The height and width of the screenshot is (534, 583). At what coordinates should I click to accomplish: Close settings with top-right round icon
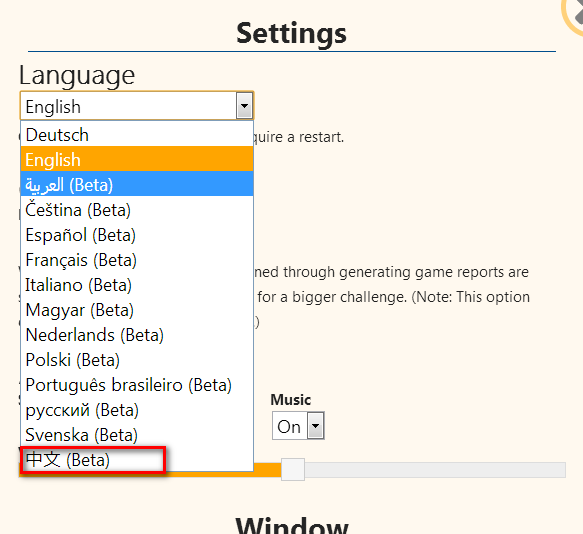pyautogui.click(x=574, y=15)
